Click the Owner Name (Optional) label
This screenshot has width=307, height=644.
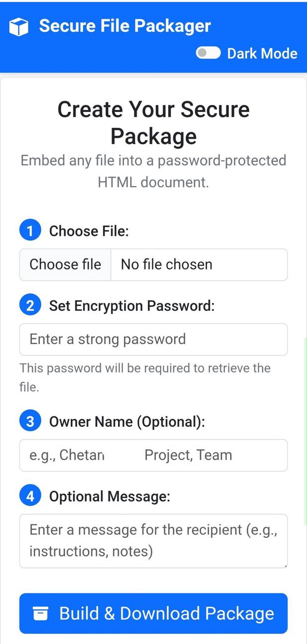point(127,422)
